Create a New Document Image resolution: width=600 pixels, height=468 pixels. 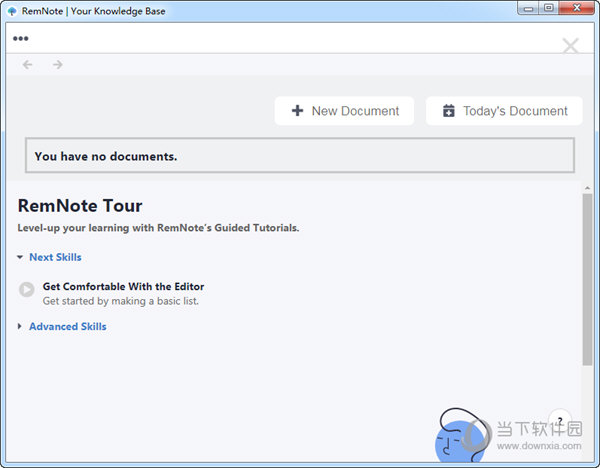[x=344, y=111]
